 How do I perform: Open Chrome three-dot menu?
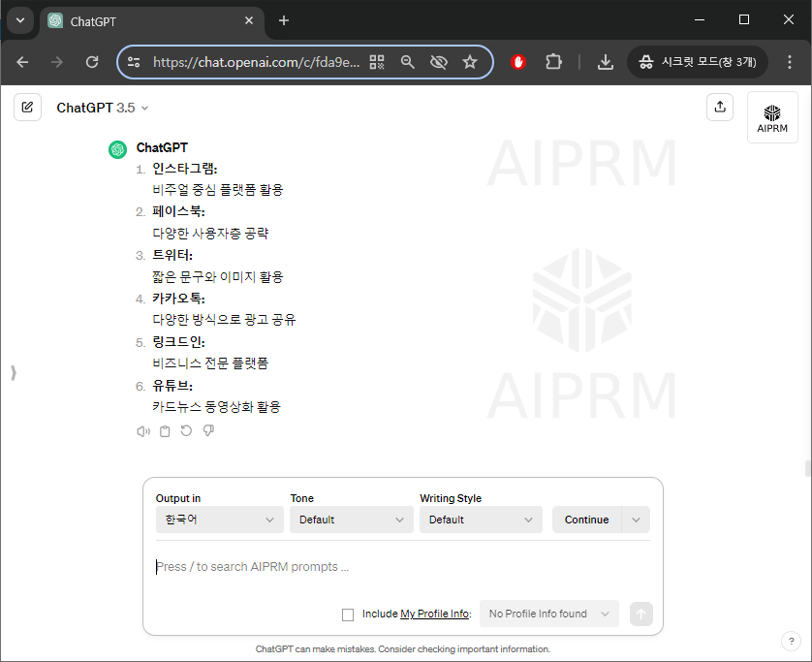click(790, 62)
